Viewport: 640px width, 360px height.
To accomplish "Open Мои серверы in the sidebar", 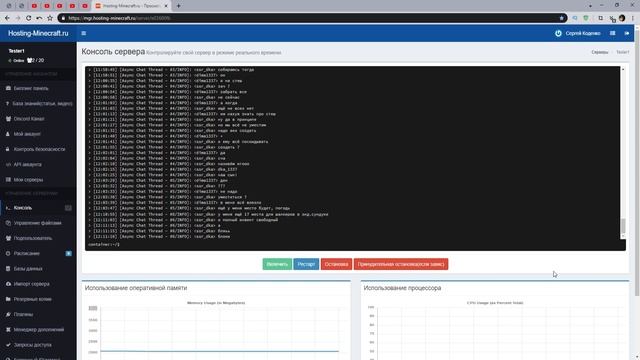I will click(38, 180).
